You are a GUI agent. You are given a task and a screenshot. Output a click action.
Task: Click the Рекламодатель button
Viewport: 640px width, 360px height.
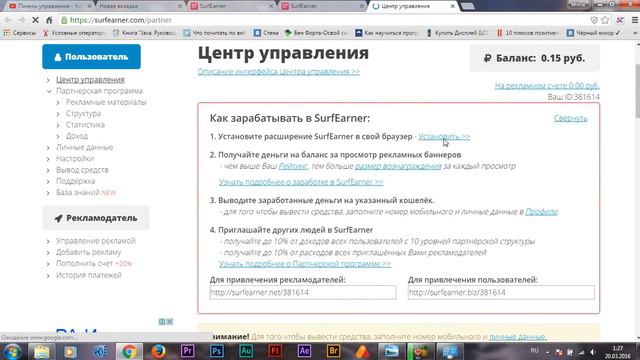pos(96,218)
